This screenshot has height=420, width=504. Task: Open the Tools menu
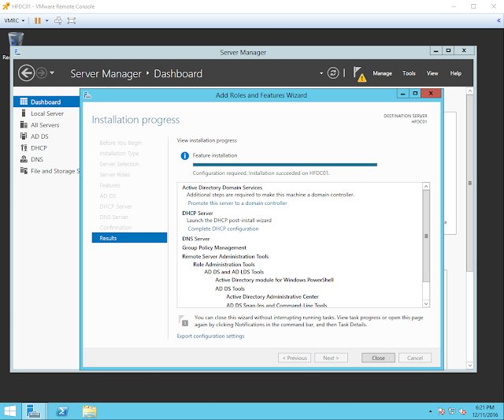click(x=409, y=73)
